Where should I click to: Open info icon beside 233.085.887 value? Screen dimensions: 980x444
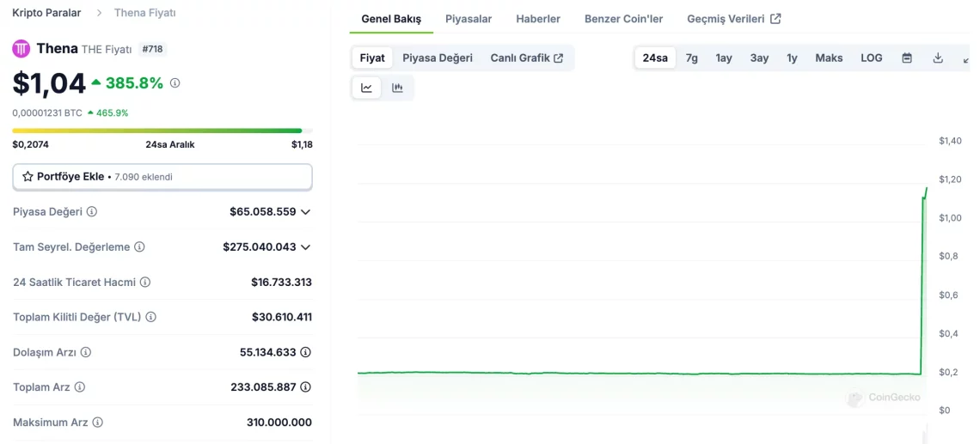pyautogui.click(x=306, y=387)
